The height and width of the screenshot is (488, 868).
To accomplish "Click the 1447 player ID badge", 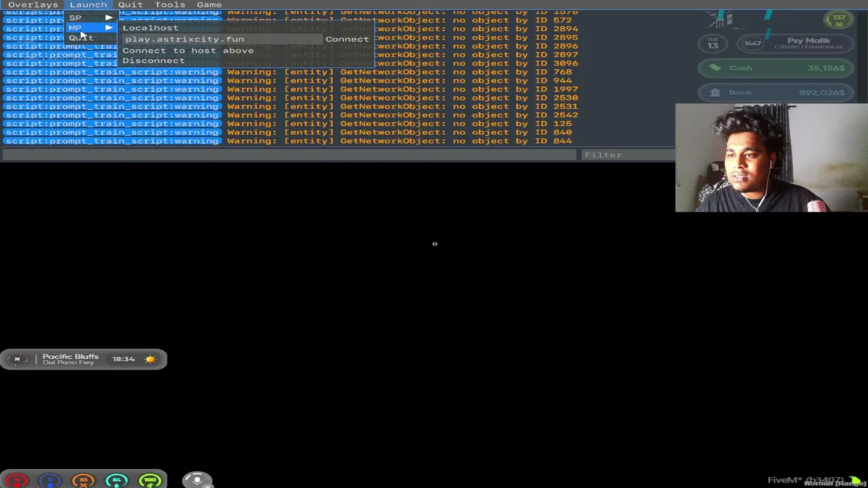I will [x=753, y=43].
